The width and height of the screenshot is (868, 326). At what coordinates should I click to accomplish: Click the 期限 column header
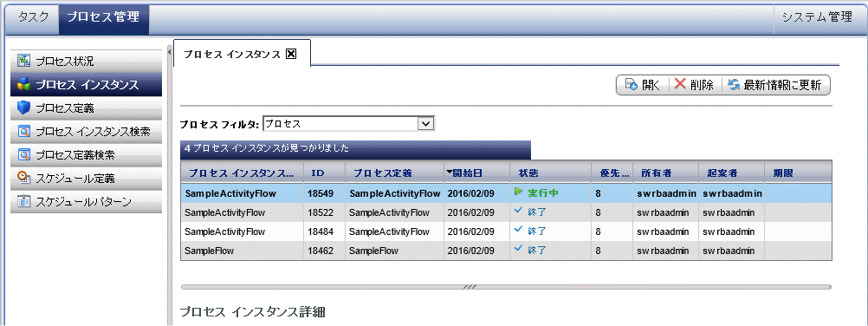798,173
